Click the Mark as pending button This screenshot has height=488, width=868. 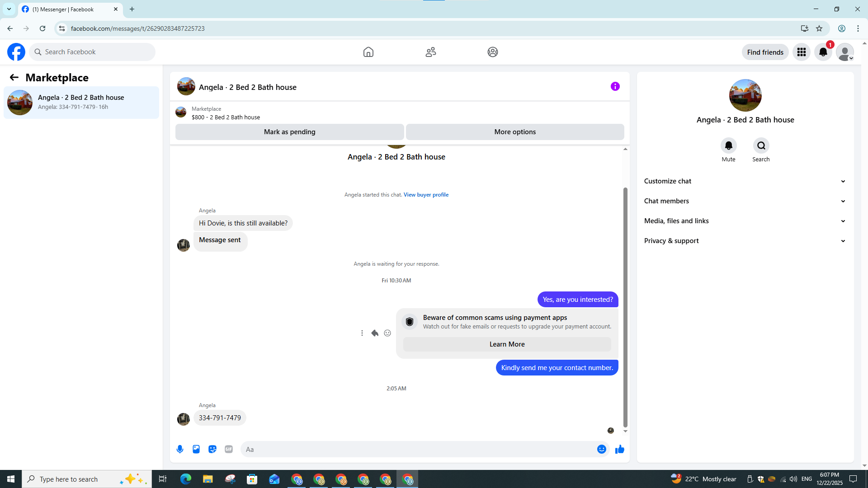point(289,132)
